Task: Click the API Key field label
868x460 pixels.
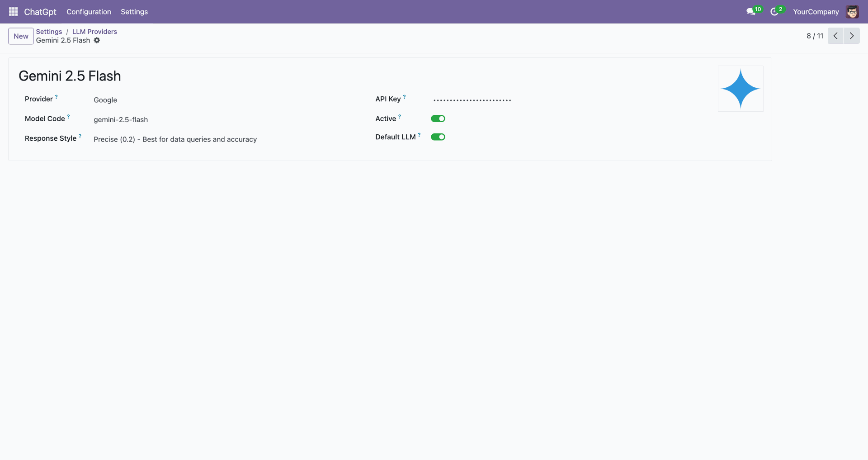Action: tap(388, 99)
